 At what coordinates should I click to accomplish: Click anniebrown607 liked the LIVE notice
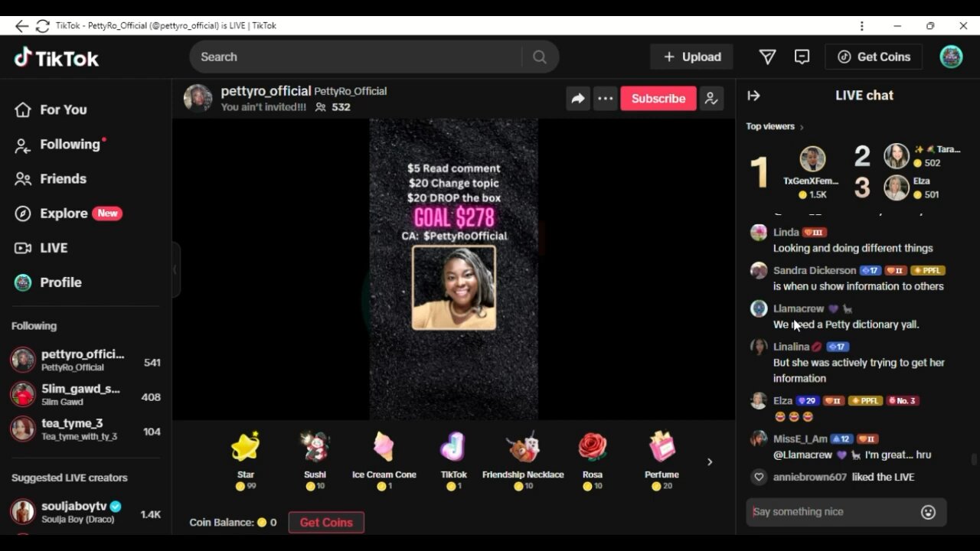844,478
